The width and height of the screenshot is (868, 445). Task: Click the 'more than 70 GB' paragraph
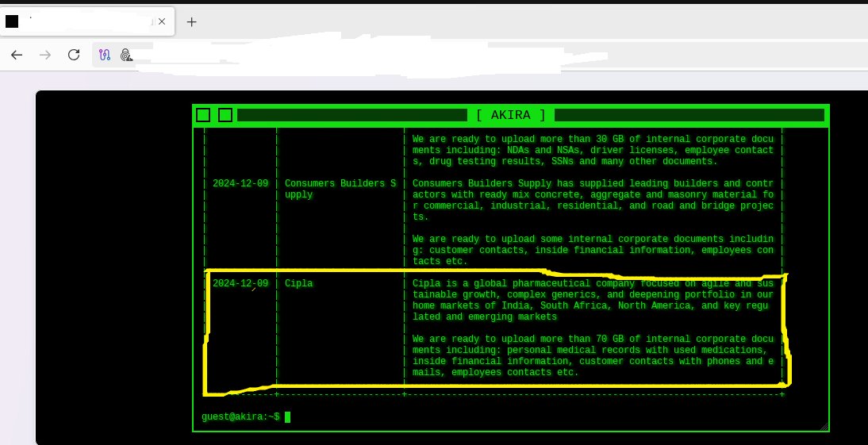click(x=593, y=355)
